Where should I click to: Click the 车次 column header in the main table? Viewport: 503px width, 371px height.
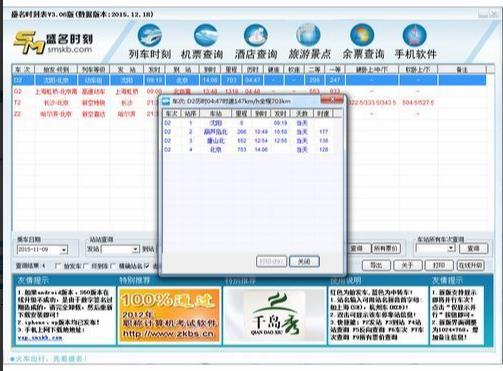23,69
